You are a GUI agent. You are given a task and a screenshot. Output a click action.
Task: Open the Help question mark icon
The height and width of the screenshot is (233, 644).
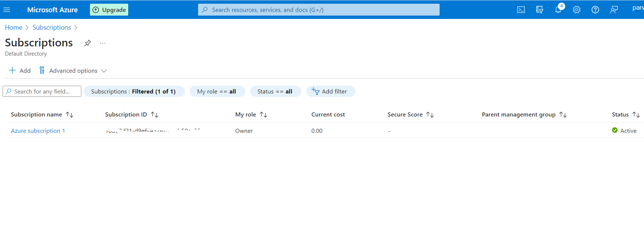(595, 10)
